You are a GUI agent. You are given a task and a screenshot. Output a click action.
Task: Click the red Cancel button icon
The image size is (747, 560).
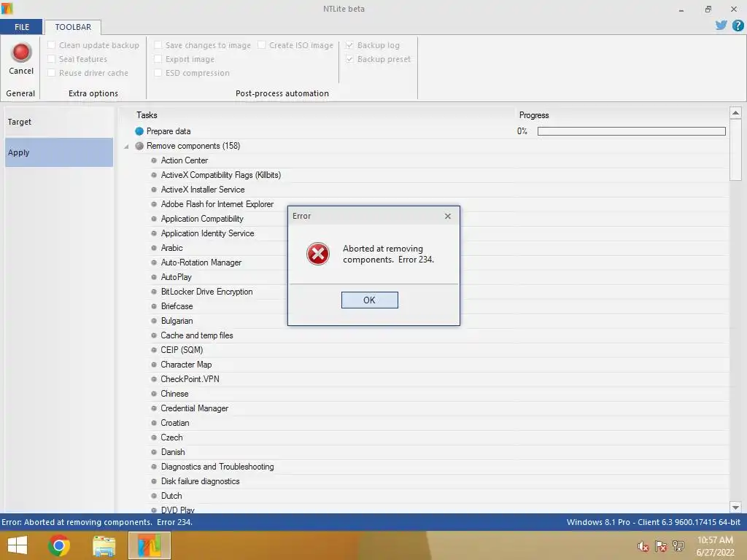[21, 52]
